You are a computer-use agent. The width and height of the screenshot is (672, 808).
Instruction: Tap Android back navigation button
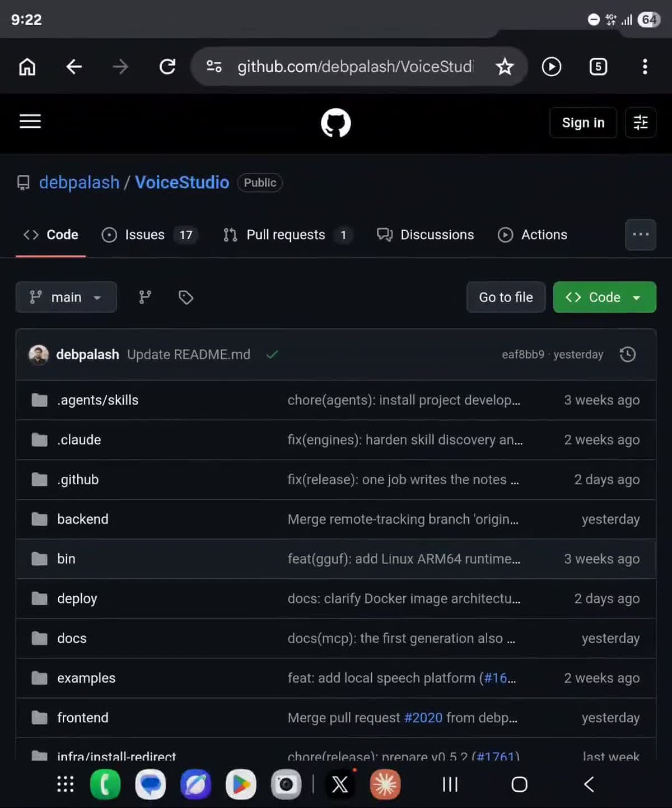pos(589,784)
